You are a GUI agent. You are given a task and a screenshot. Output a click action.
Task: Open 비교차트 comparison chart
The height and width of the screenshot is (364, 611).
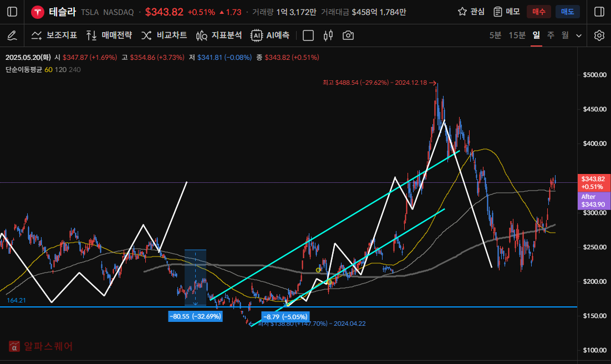(x=164, y=35)
